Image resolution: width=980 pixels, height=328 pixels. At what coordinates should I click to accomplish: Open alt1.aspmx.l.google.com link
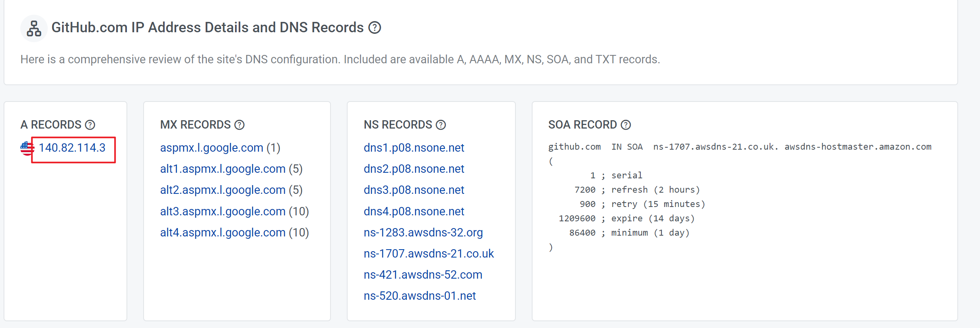pos(223,169)
